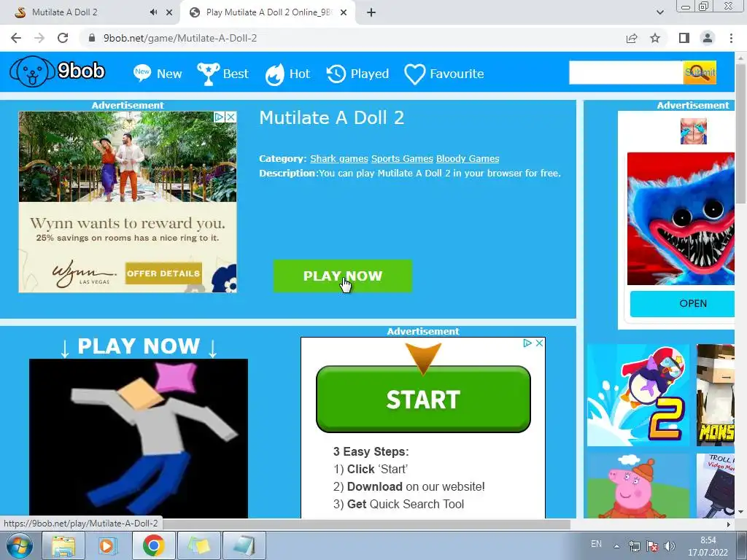Screen dimensions: 747x560
Task: Click OFFER DETAILS in the Wynn ad
Action: (x=163, y=273)
